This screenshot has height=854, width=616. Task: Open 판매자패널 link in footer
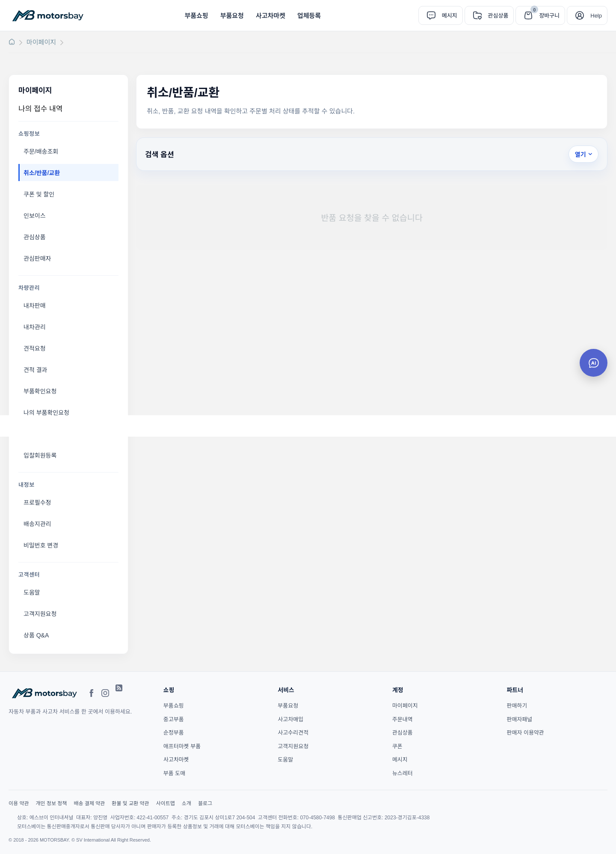tap(519, 719)
